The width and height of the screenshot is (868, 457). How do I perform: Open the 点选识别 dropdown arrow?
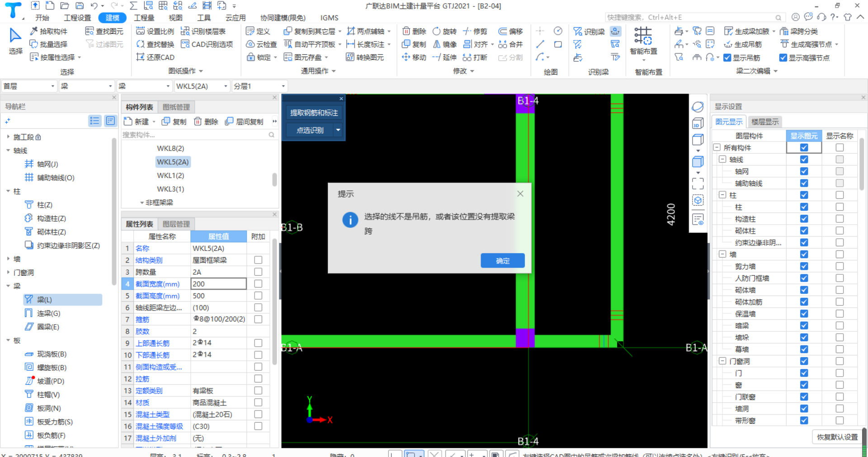(338, 130)
